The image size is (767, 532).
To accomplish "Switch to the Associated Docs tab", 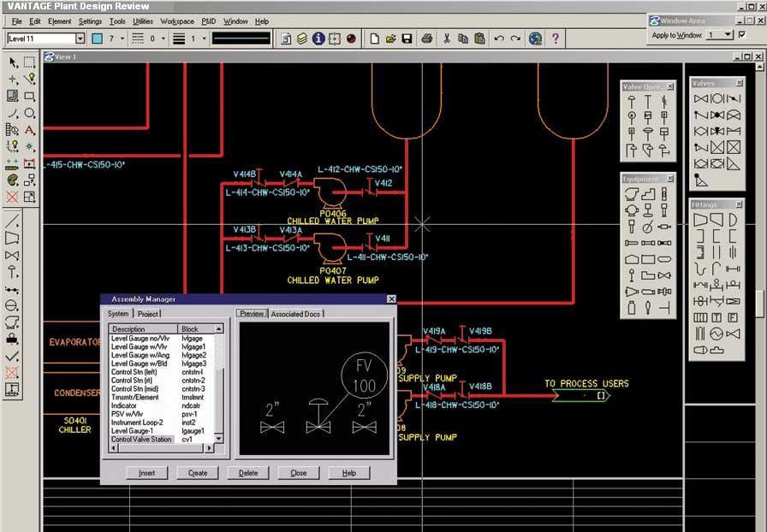I will (x=297, y=313).
